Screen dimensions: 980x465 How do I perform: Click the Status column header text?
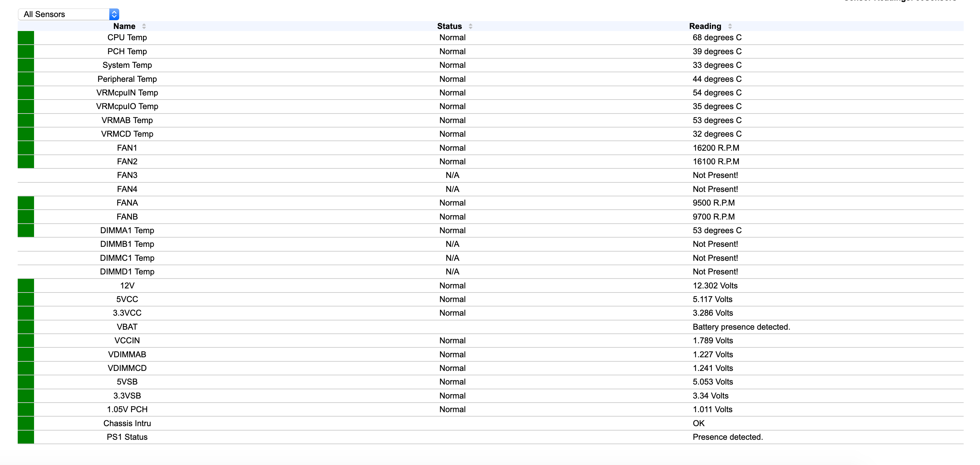click(449, 26)
